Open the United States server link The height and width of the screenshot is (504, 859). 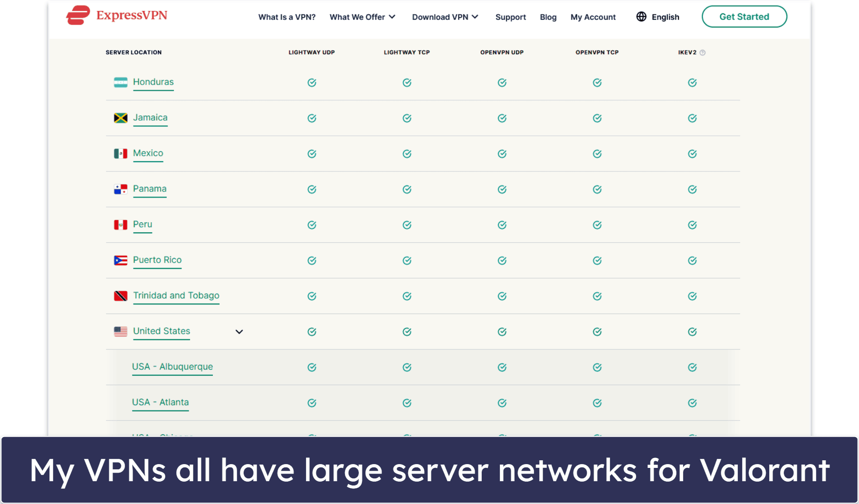tap(162, 332)
